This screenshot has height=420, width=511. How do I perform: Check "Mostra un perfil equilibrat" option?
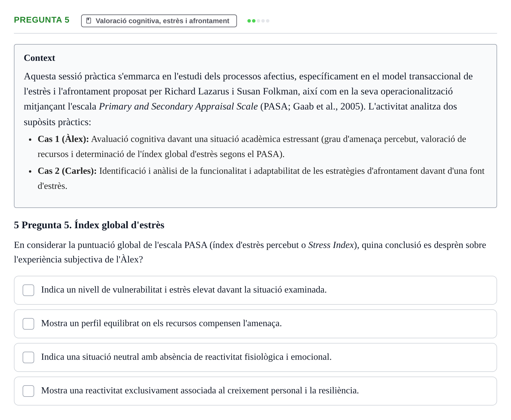click(x=28, y=324)
